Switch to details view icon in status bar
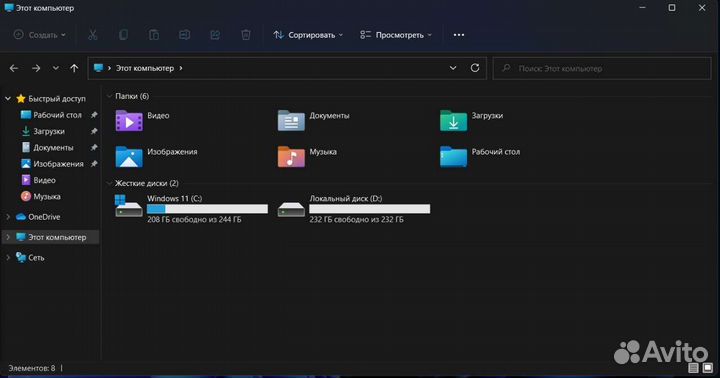This screenshot has height=378, width=720. 693,368
